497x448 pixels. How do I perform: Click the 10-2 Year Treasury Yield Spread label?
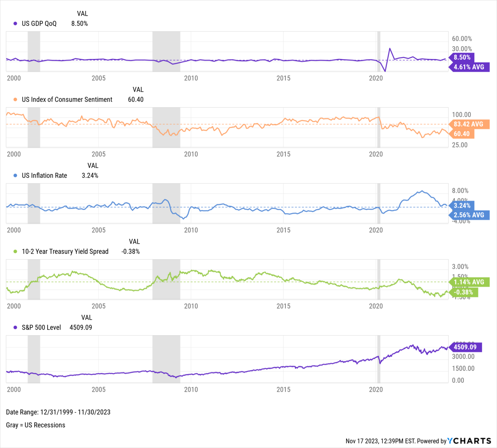click(65, 252)
